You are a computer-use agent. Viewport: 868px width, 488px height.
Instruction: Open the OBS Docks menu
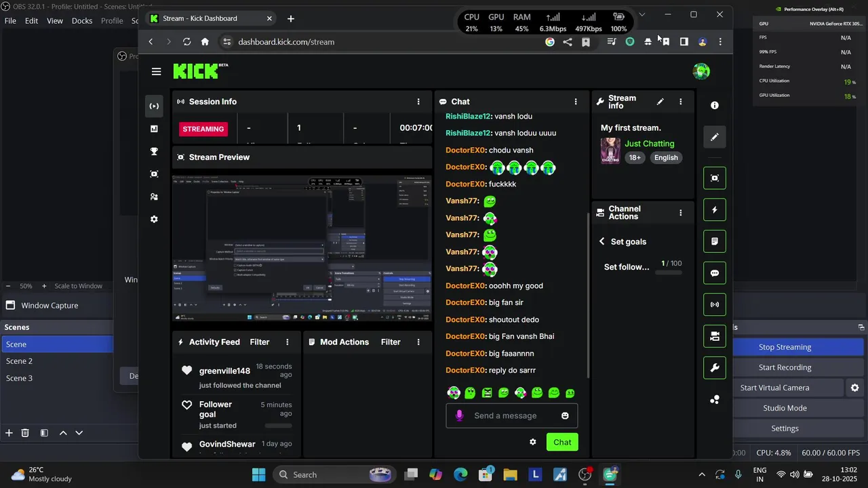click(82, 21)
